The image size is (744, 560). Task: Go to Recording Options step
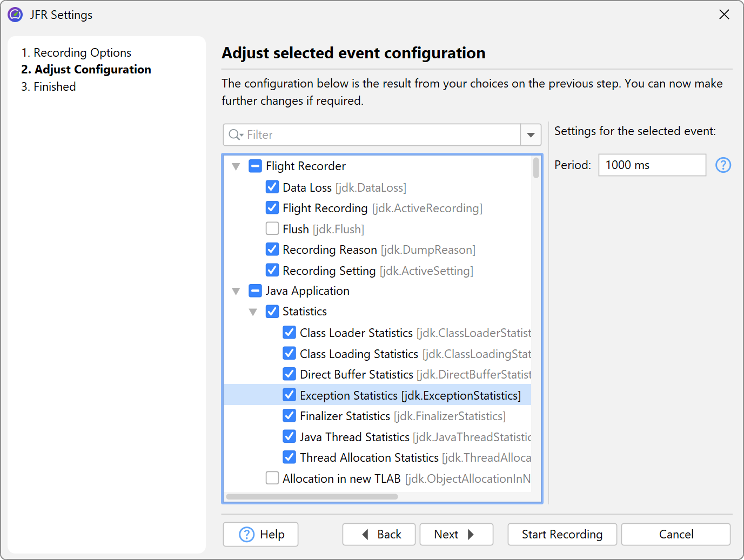point(76,52)
